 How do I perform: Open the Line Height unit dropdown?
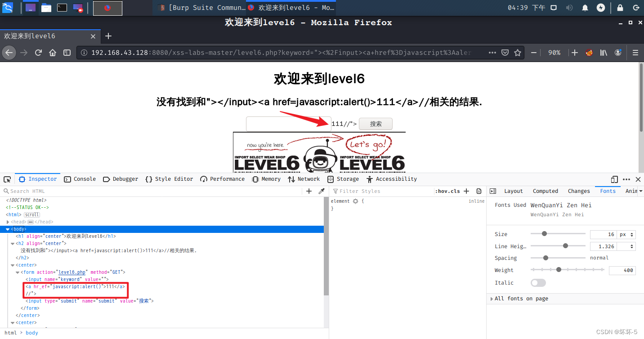pos(626,246)
